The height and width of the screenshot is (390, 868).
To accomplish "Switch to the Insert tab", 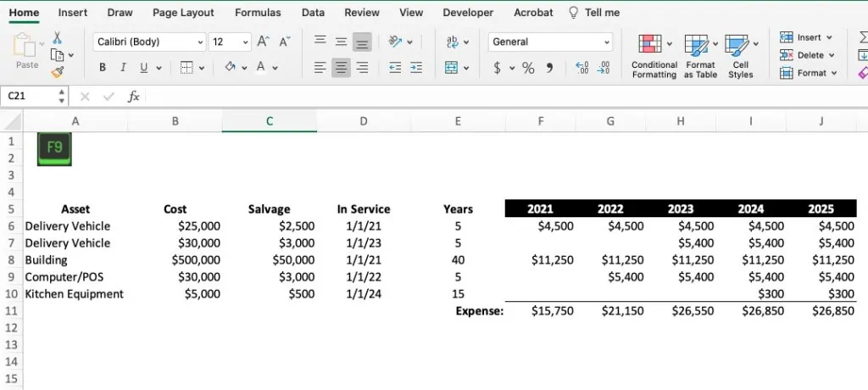I will tap(73, 12).
